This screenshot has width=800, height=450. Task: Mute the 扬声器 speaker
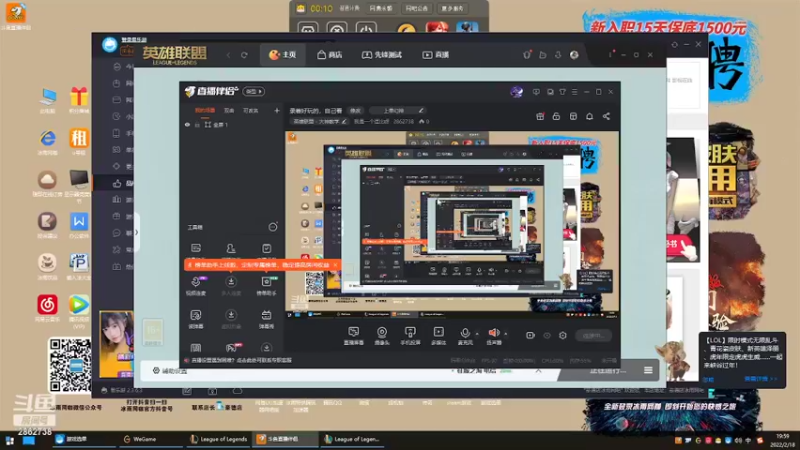(493, 336)
